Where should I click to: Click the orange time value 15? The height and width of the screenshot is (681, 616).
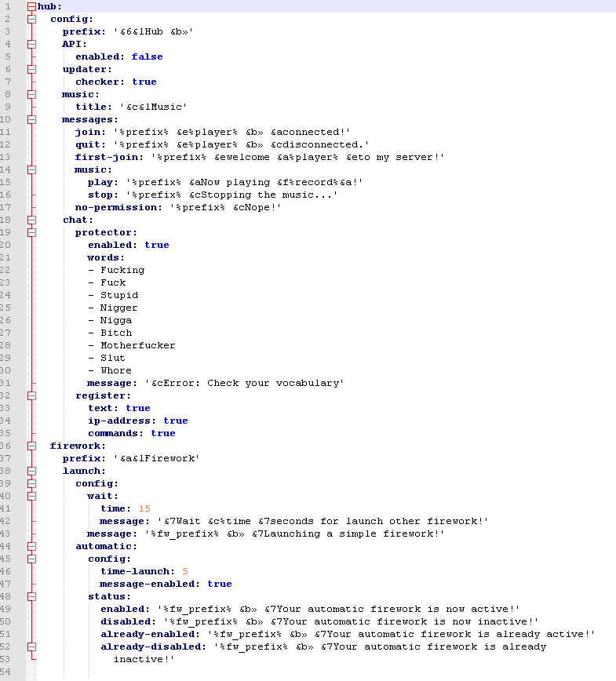tap(144, 508)
